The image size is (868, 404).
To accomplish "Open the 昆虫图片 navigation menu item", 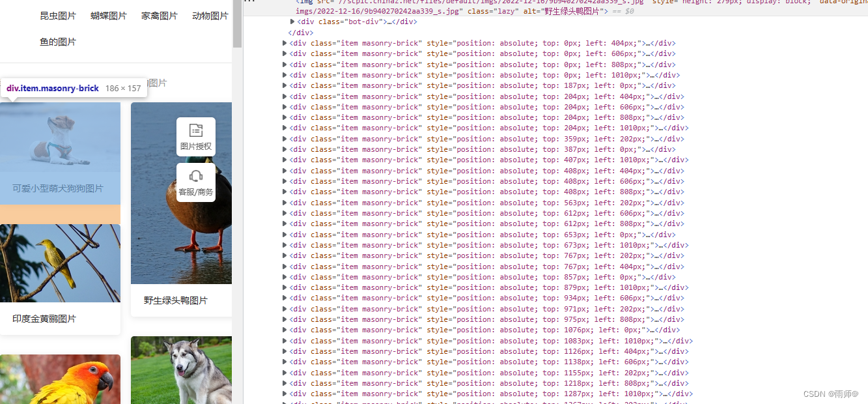I will 57,15.
